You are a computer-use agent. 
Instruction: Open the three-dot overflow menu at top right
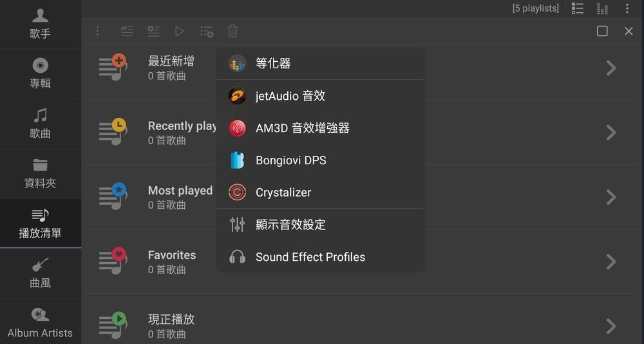pyautogui.click(x=627, y=8)
